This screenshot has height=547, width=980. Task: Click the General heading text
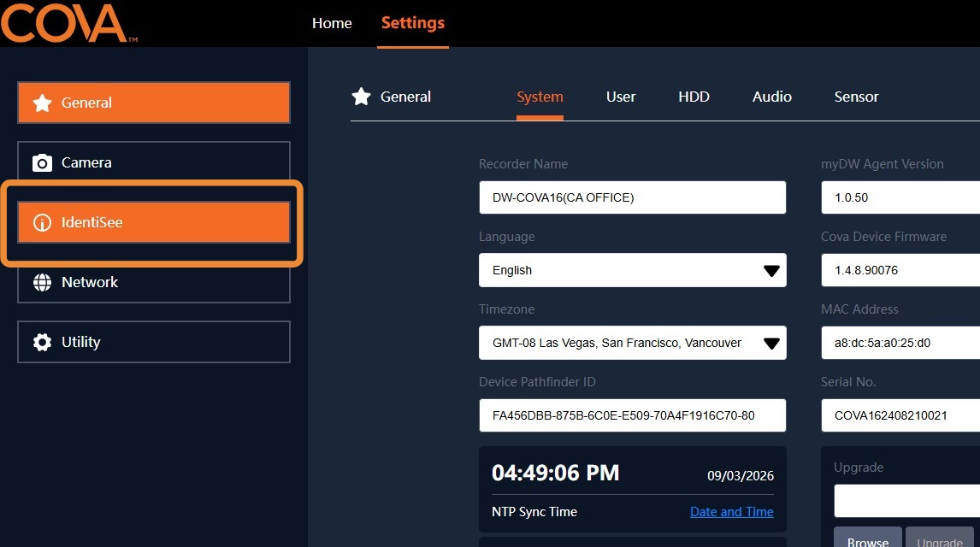pyautogui.click(x=405, y=97)
